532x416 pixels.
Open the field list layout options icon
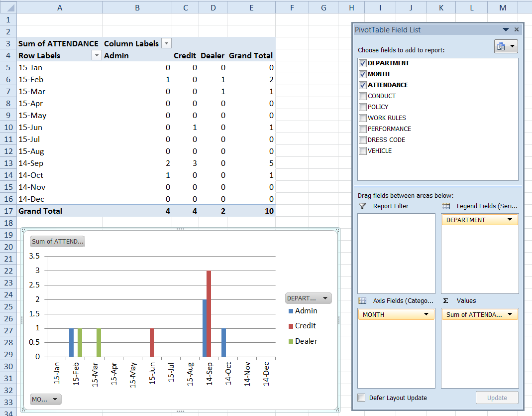pyautogui.click(x=506, y=46)
